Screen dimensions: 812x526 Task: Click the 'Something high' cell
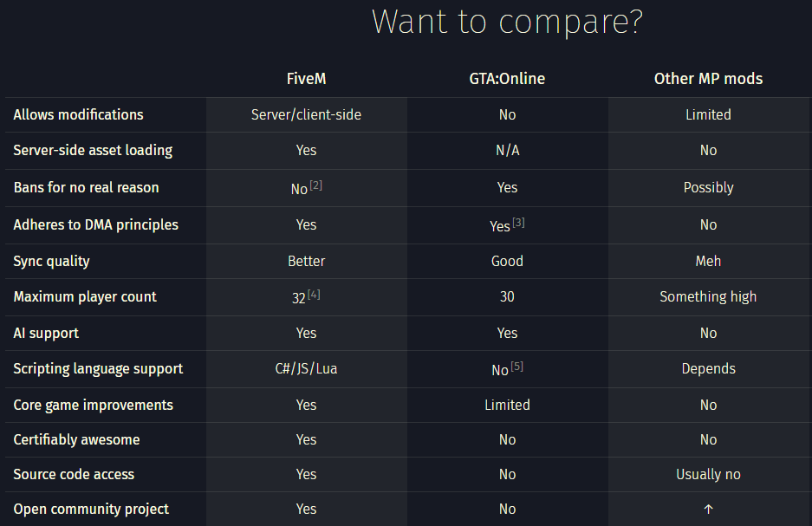[708, 296]
